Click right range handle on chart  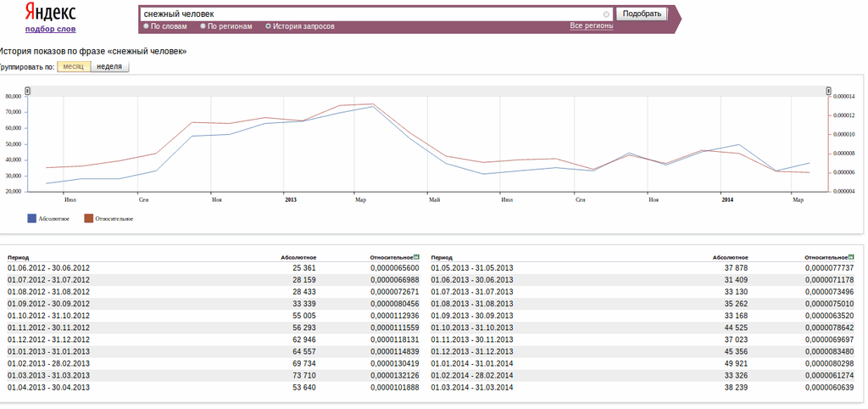click(x=828, y=91)
